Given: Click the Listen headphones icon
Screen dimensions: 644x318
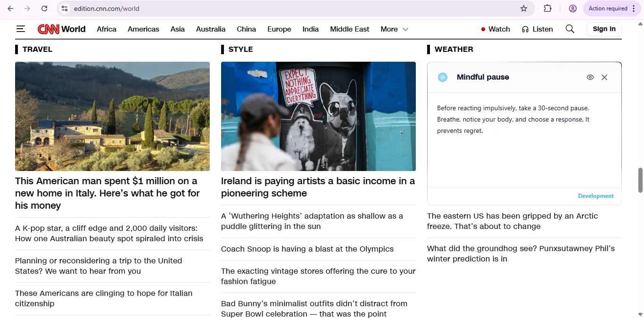Looking at the screenshot, I should [525, 29].
